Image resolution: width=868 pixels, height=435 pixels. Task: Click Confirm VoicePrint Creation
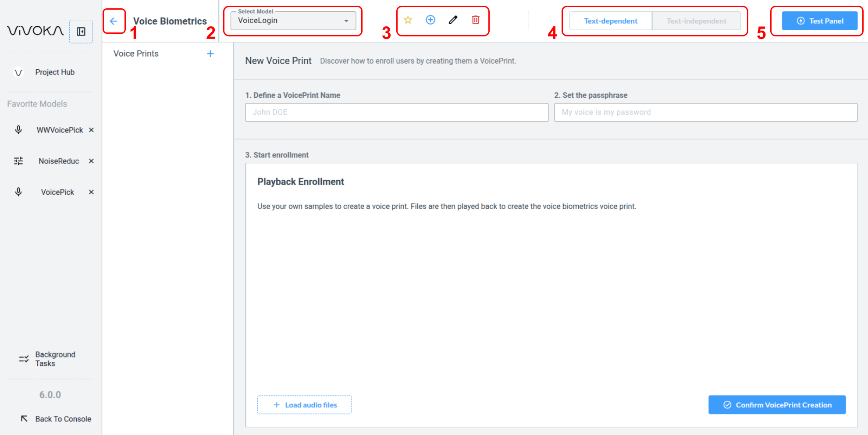tap(777, 405)
